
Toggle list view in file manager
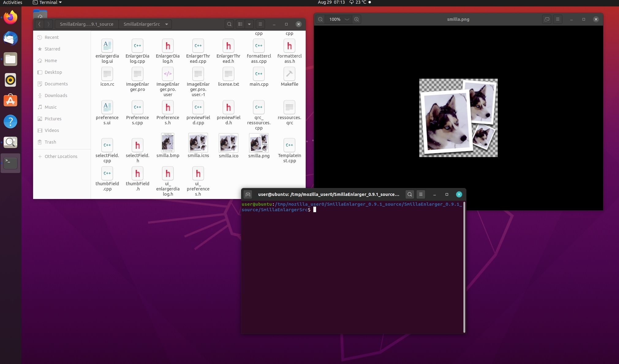240,24
